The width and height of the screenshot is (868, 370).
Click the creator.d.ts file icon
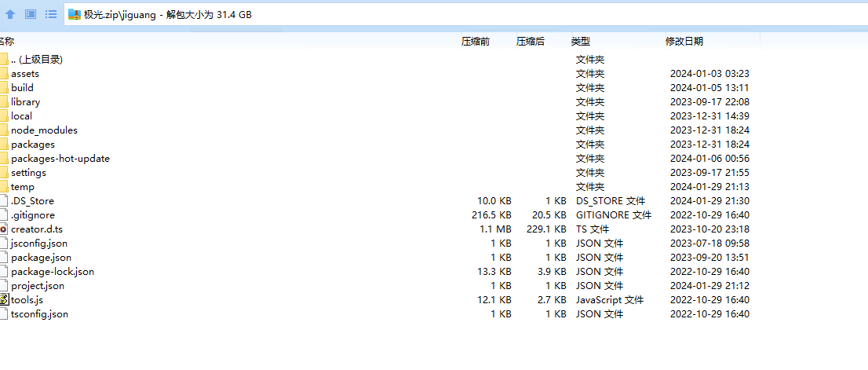tap(4, 229)
